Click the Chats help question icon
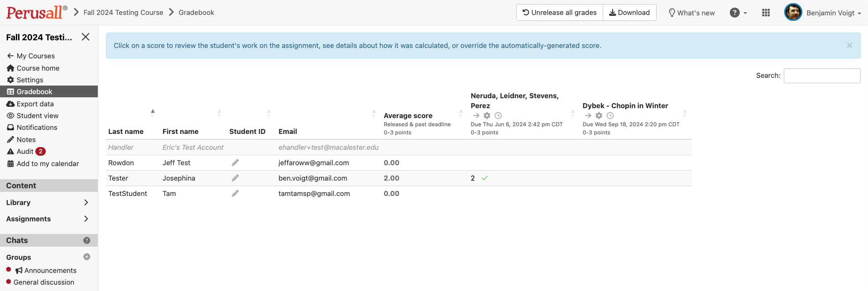The height and width of the screenshot is (291, 868). 87,240
